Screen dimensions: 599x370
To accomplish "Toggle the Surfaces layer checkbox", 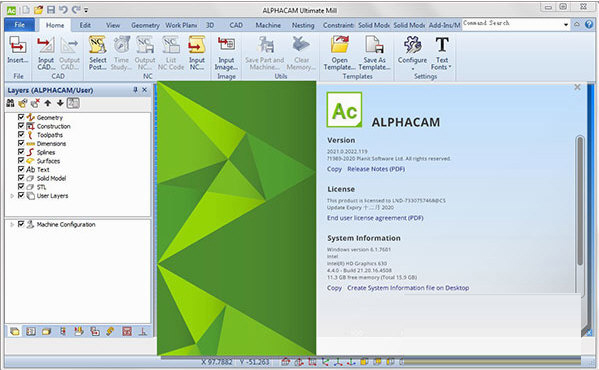I will coord(21,160).
